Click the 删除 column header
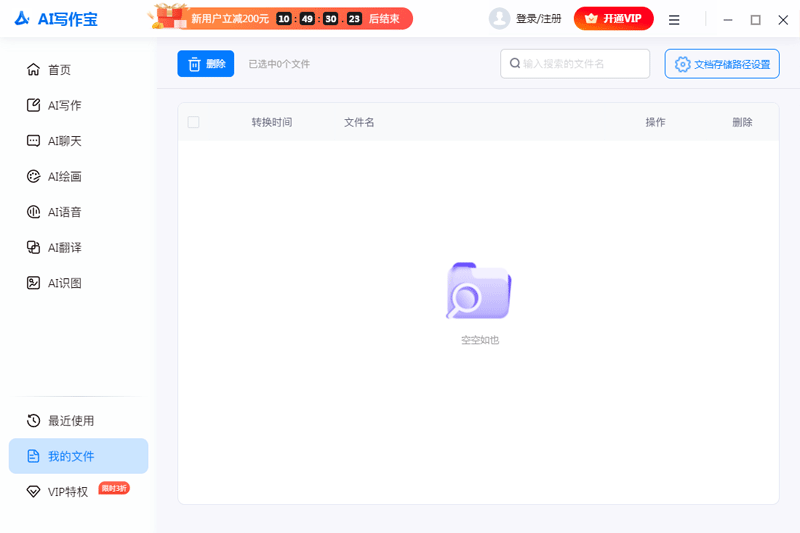800x533 pixels. coord(742,122)
